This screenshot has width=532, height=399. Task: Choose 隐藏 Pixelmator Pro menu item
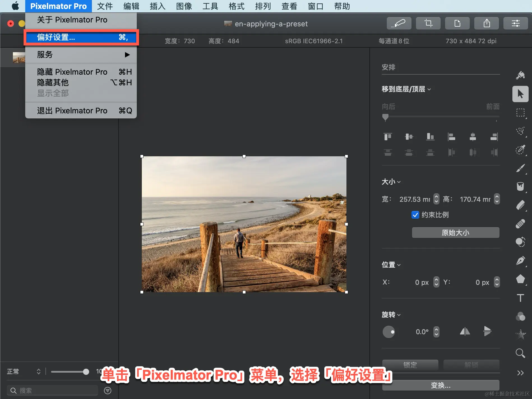click(x=81, y=72)
